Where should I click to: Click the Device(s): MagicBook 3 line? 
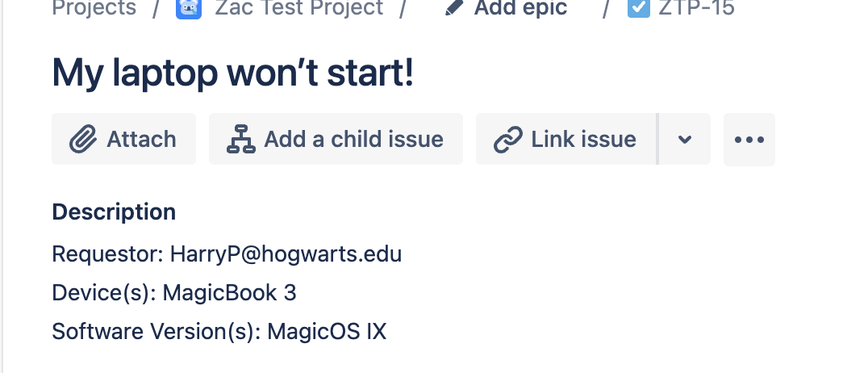174,292
